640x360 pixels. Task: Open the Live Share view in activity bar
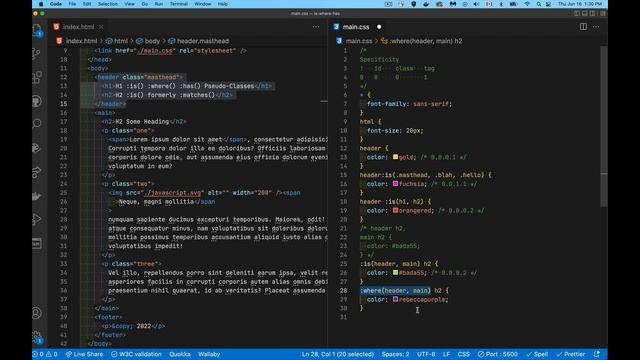coord(37,172)
